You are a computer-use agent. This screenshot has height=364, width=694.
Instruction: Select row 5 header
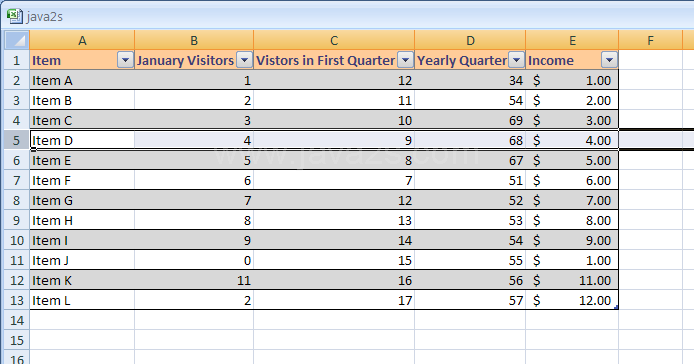point(17,140)
